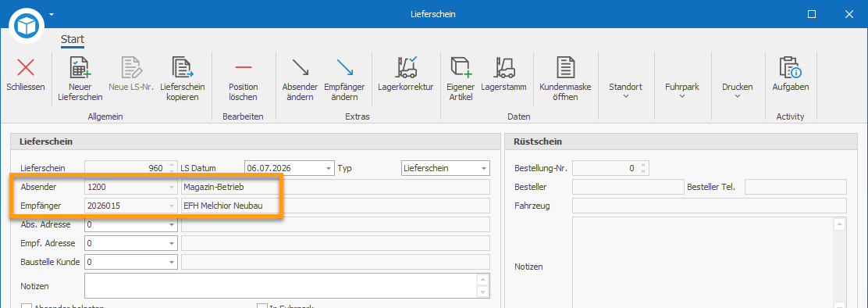Click the Empf. Adresse description field
The image size is (868, 308).
[x=336, y=243]
